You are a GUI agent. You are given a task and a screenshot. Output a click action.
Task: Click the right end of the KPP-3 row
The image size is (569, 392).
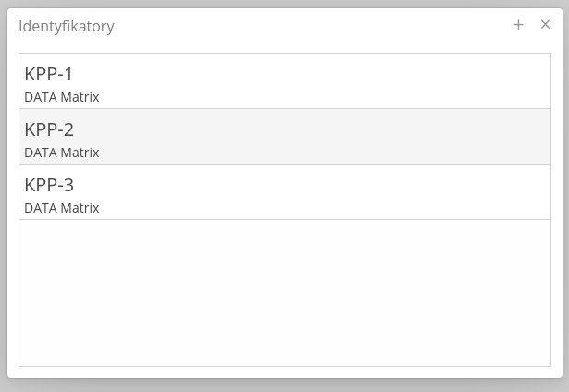coord(527,192)
